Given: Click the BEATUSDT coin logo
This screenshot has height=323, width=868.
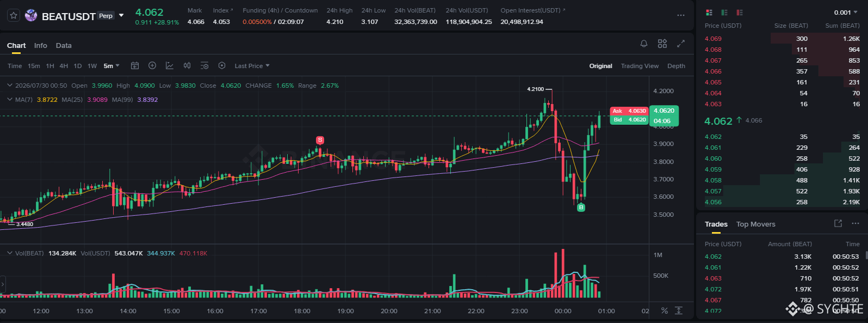Looking at the screenshot, I should click(31, 16).
